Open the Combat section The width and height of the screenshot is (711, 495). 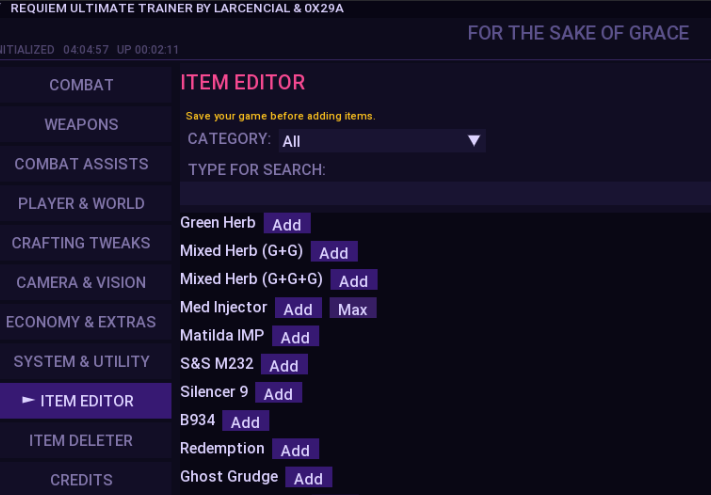pos(81,85)
